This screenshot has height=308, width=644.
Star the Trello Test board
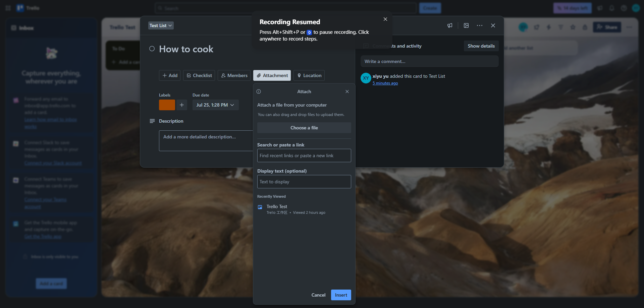573,27
